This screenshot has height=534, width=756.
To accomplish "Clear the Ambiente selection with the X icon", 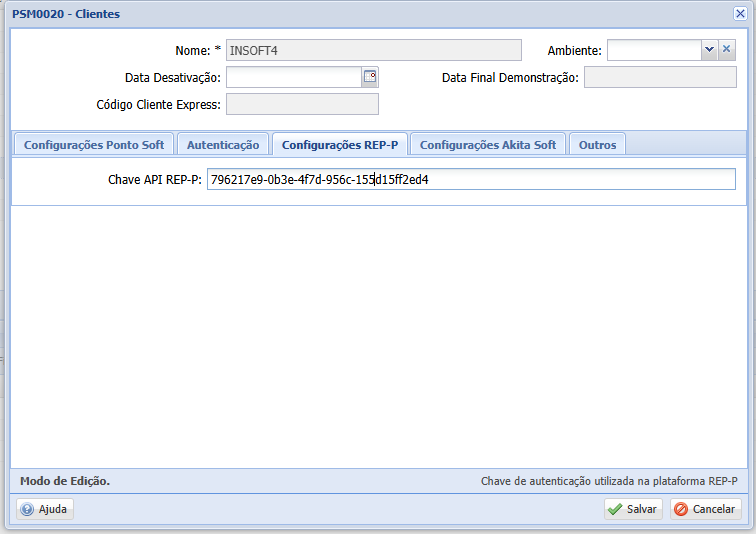I will pyautogui.click(x=727, y=50).
